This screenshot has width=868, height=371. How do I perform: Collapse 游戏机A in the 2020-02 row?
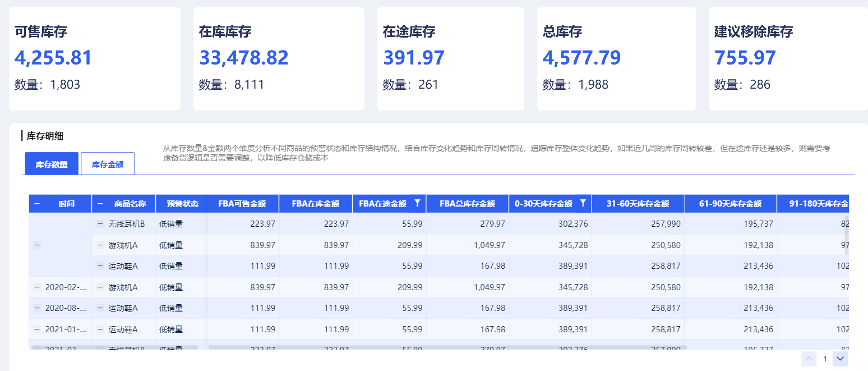(100, 287)
